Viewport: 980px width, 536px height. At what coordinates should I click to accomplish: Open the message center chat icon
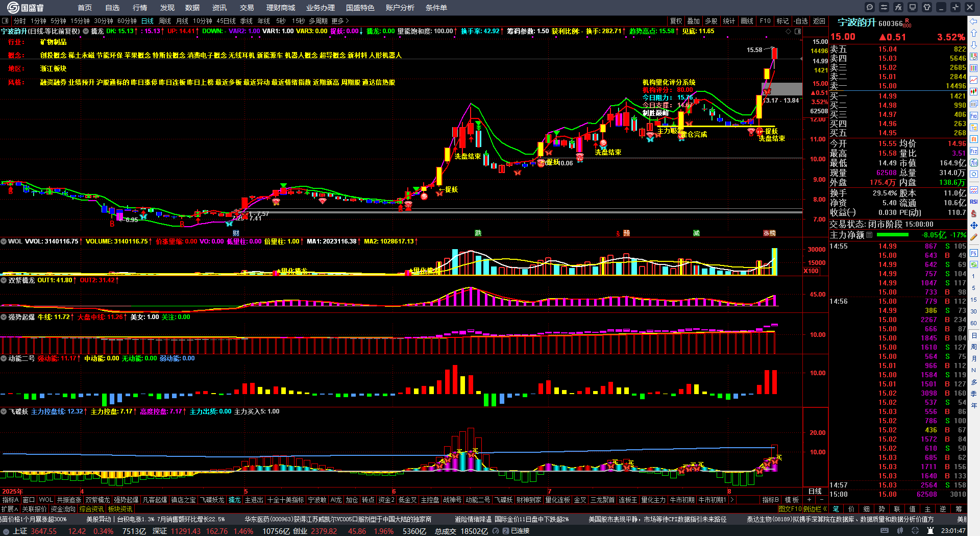coord(870,7)
